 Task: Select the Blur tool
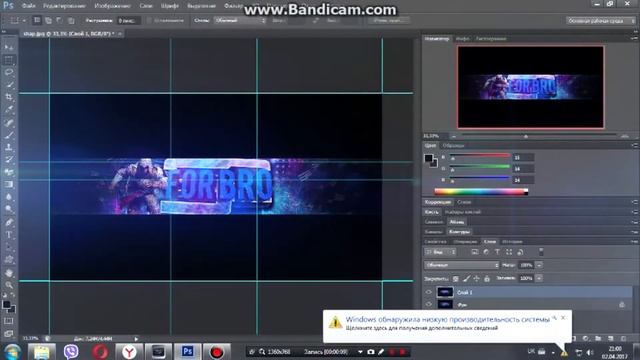(9, 197)
